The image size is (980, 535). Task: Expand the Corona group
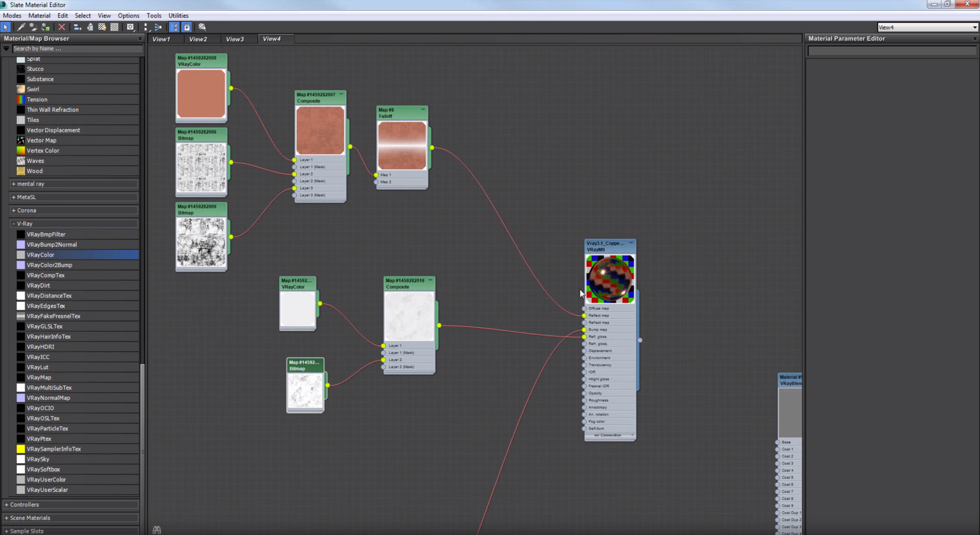pos(74,210)
